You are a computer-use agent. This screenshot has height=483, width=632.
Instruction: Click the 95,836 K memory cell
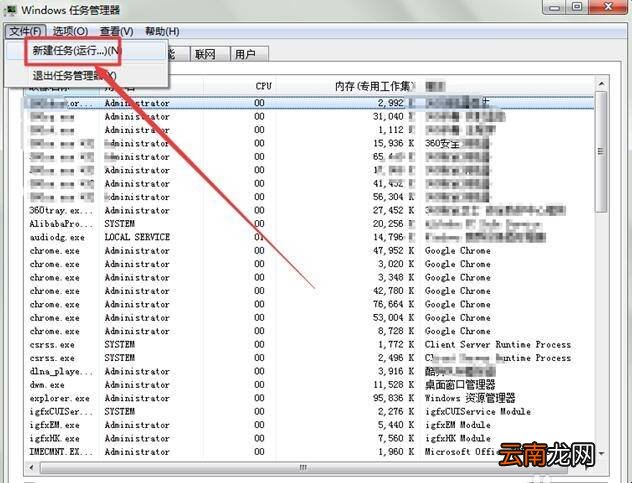[x=393, y=398]
